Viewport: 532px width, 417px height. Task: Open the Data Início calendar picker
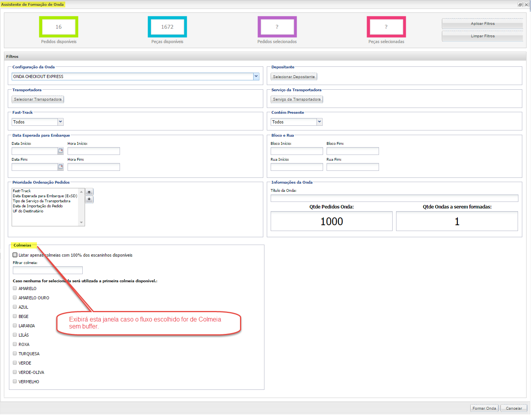[61, 151]
